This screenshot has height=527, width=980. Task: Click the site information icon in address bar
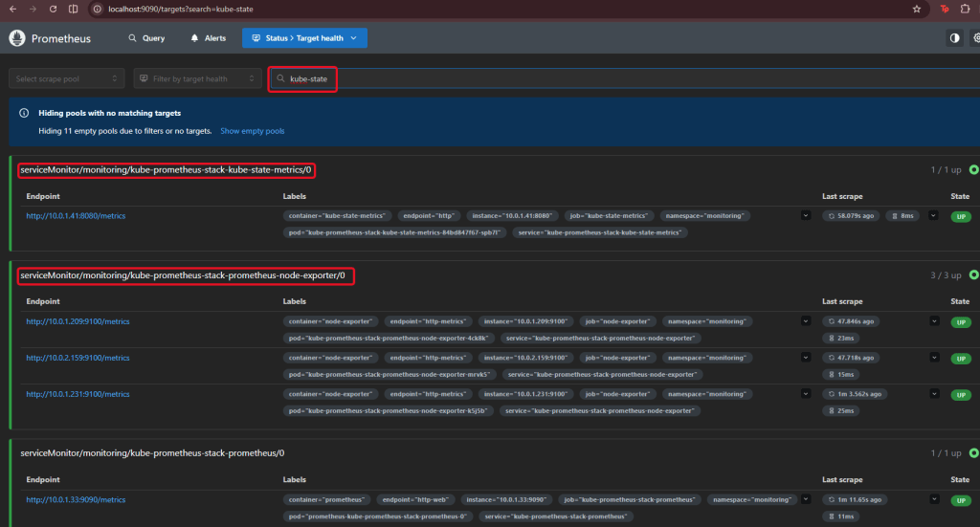click(97, 9)
